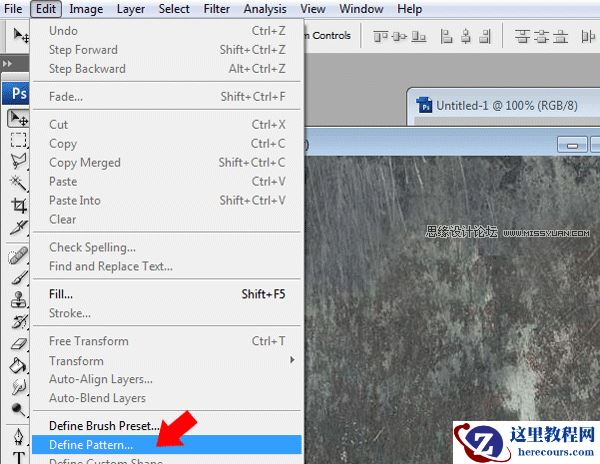Click Paste Into menu entry
The height and width of the screenshot is (464, 600).
pyautogui.click(x=167, y=200)
